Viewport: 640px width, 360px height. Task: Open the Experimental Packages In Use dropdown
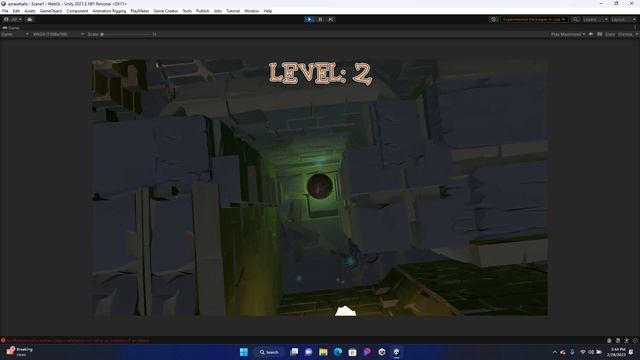[534, 19]
